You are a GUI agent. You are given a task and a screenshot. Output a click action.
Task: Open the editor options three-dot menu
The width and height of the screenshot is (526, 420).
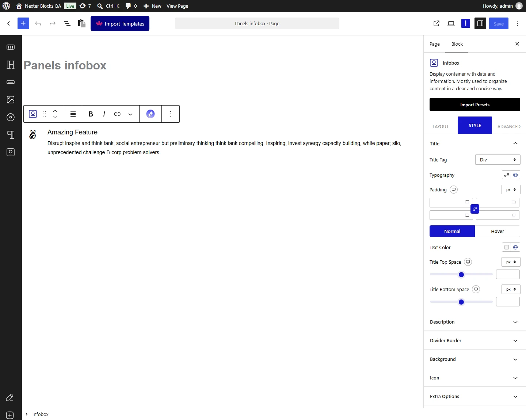coord(517,23)
